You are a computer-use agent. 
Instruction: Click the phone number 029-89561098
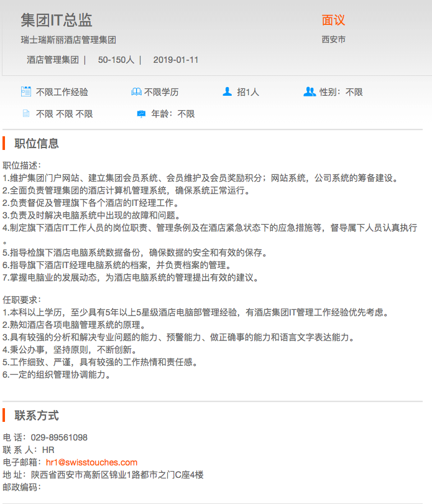tap(59, 437)
